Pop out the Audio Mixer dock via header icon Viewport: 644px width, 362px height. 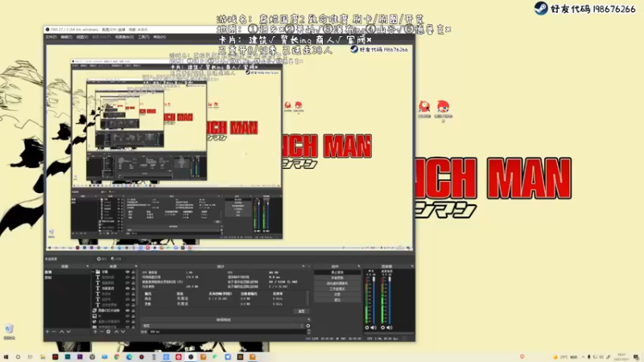pos(412,266)
